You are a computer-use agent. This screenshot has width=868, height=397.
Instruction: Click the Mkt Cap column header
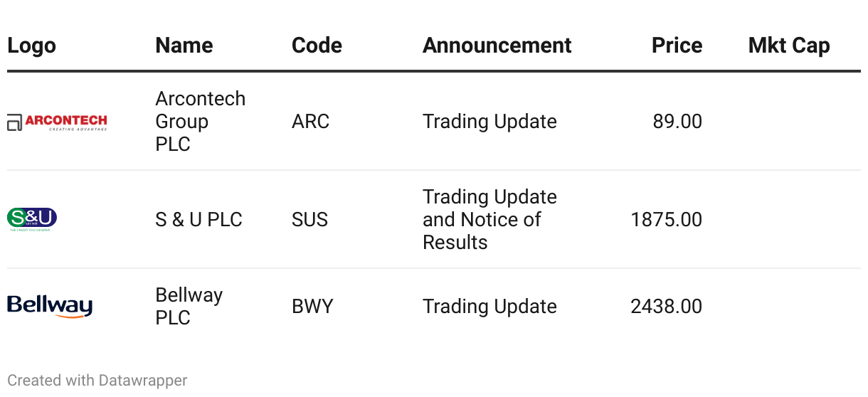pyautogui.click(x=789, y=46)
